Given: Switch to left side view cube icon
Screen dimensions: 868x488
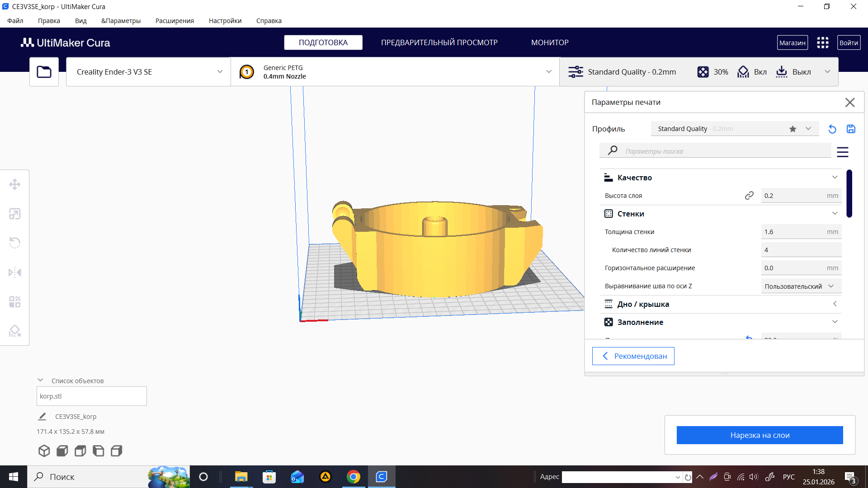Looking at the screenshot, I should [x=98, y=450].
